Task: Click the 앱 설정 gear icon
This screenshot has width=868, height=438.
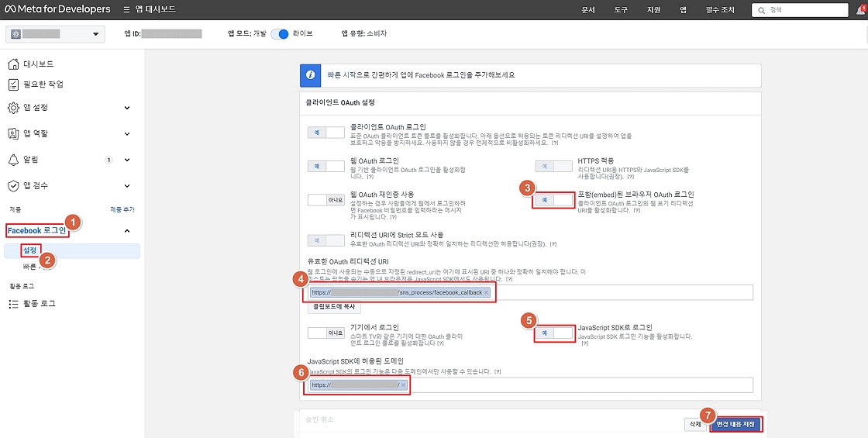Action: click(x=13, y=108)
